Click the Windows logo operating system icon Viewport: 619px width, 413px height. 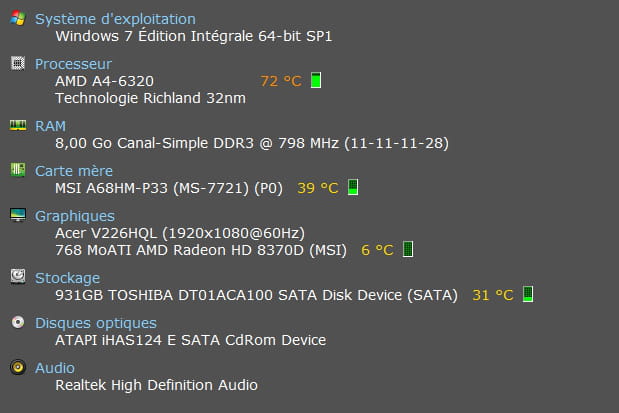(x=17, y=19)
